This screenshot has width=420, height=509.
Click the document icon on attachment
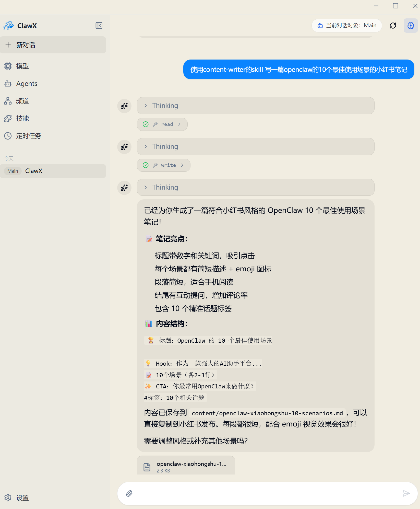click(x=147, y=467)
